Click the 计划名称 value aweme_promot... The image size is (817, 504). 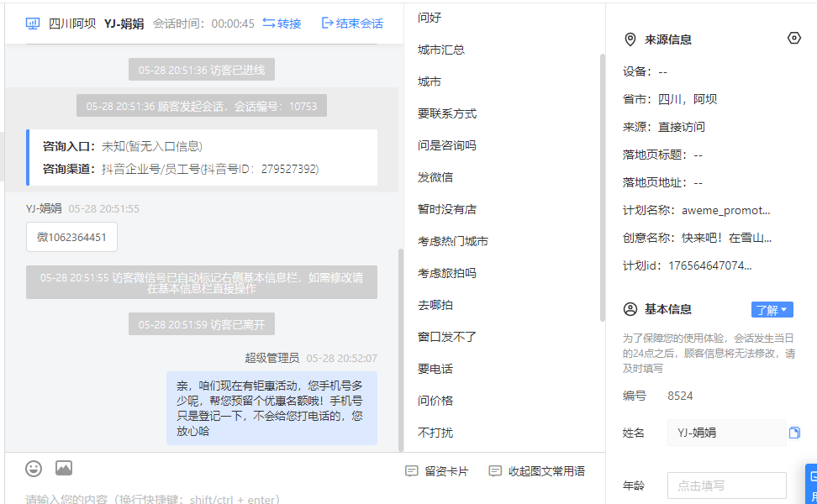tap(726, 210)
